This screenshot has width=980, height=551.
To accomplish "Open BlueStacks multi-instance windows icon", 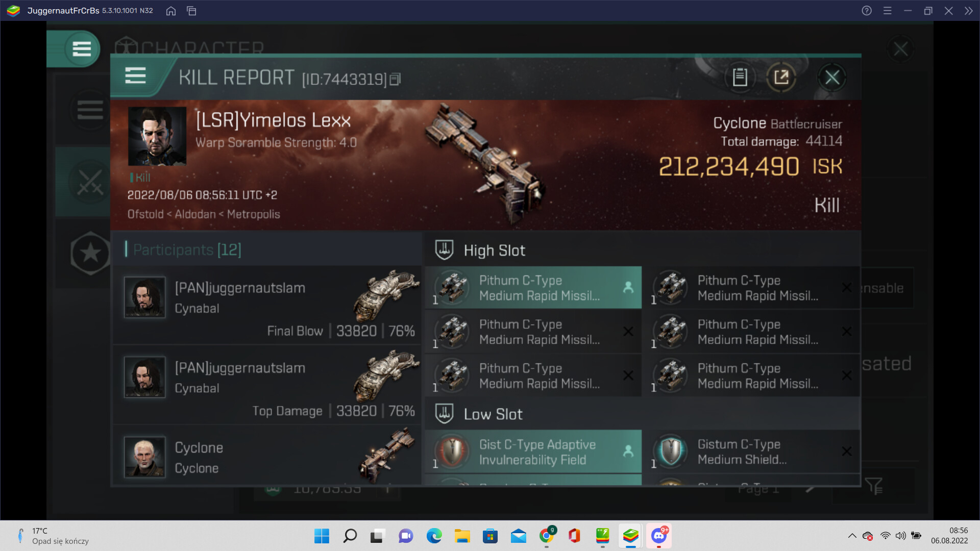I will coord(191,11).
